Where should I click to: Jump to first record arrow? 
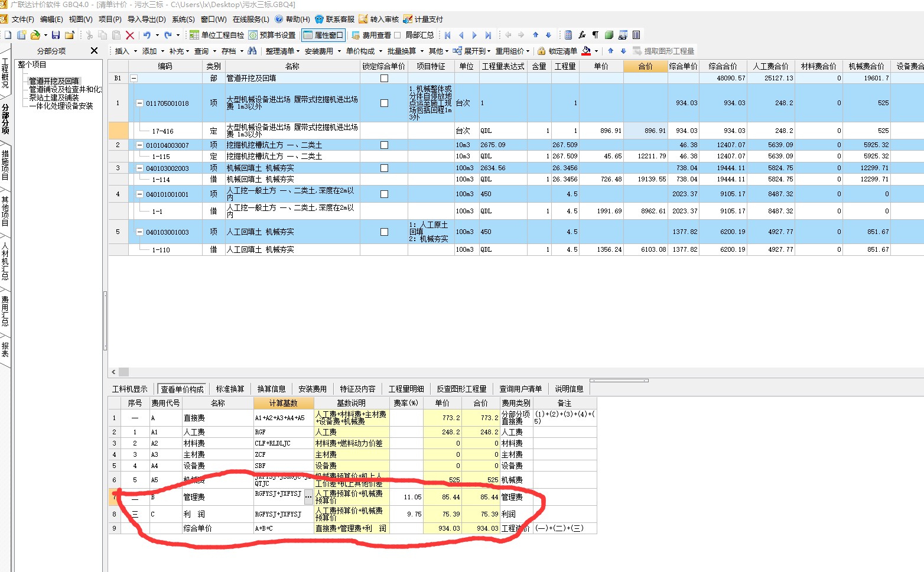click(448, 35)
